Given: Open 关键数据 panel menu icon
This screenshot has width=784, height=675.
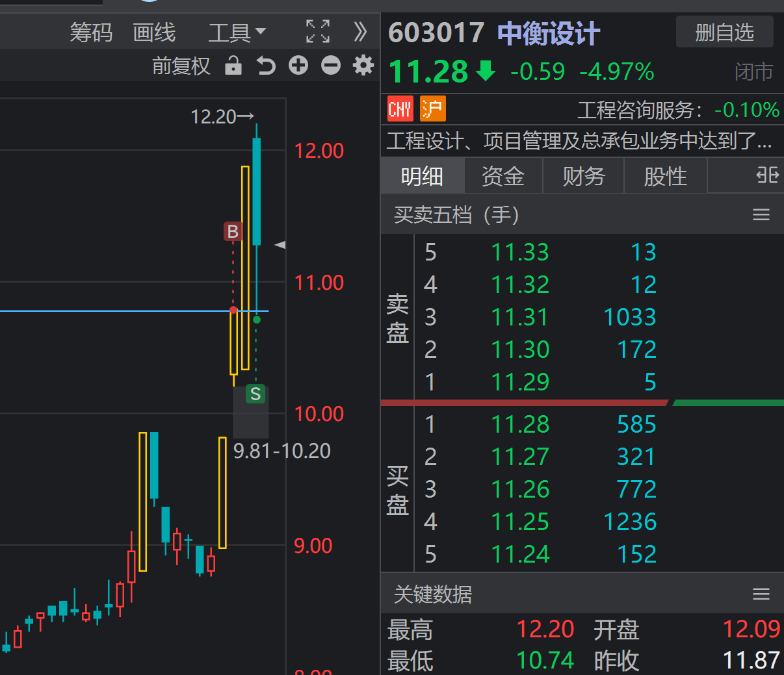Looking at the screenshot, I should (x=761, y=594).
